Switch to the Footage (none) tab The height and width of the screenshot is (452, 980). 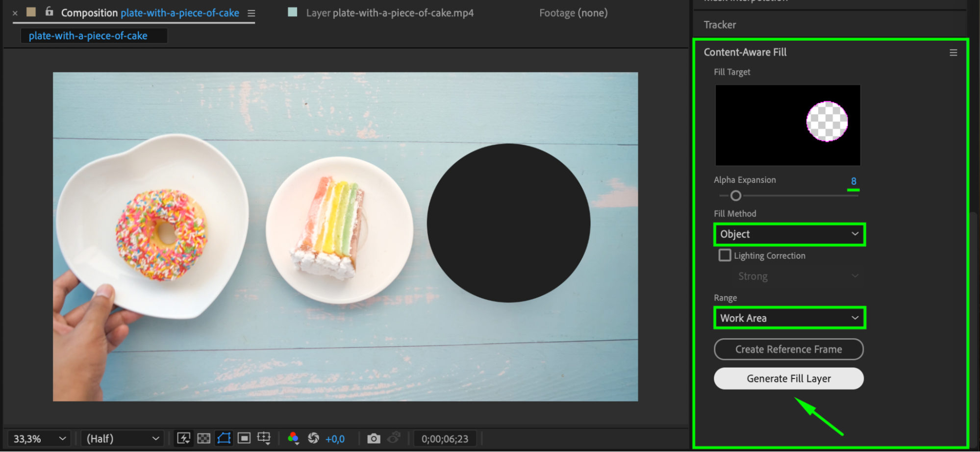[573, 13]
